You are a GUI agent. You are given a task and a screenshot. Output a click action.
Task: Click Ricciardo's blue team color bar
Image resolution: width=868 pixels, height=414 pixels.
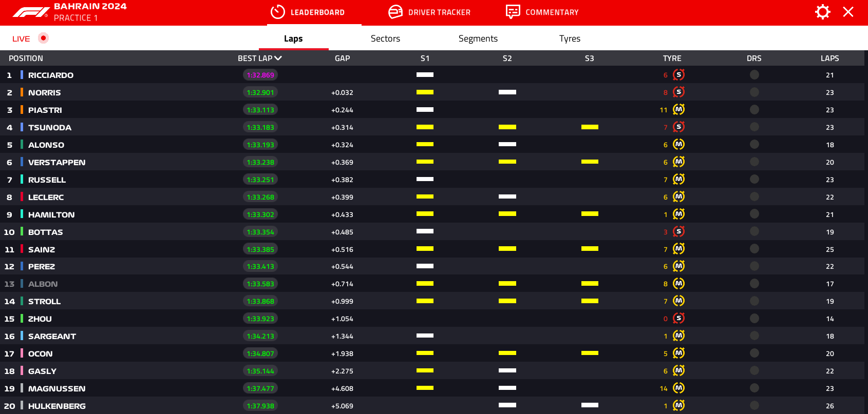coord(22,75)
